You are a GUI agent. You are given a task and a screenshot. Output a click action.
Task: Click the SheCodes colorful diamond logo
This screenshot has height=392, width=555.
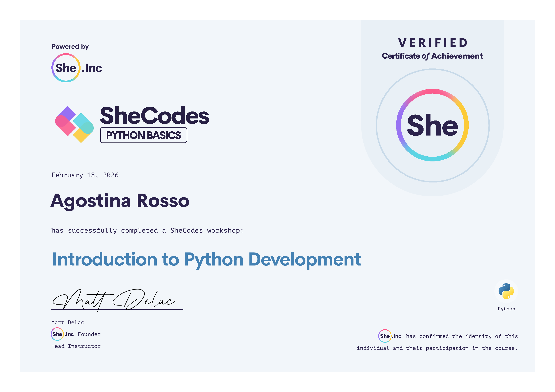pos(74,124)
